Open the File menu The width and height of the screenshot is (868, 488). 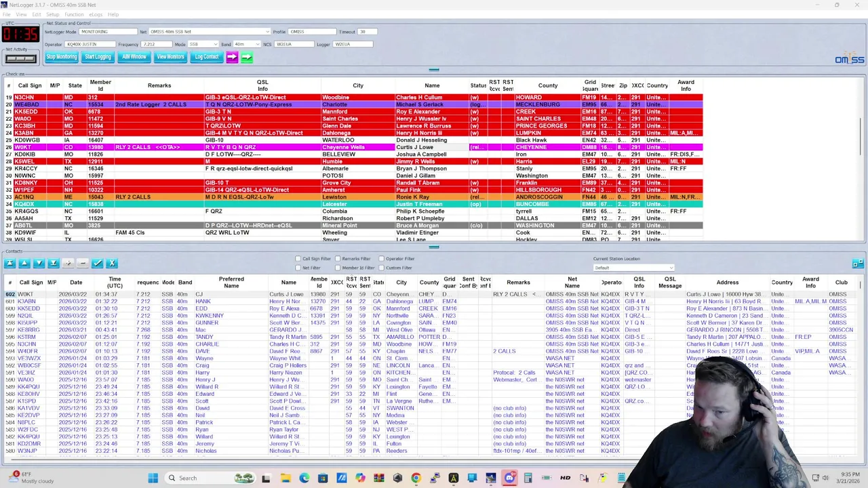tap(7, 14)
